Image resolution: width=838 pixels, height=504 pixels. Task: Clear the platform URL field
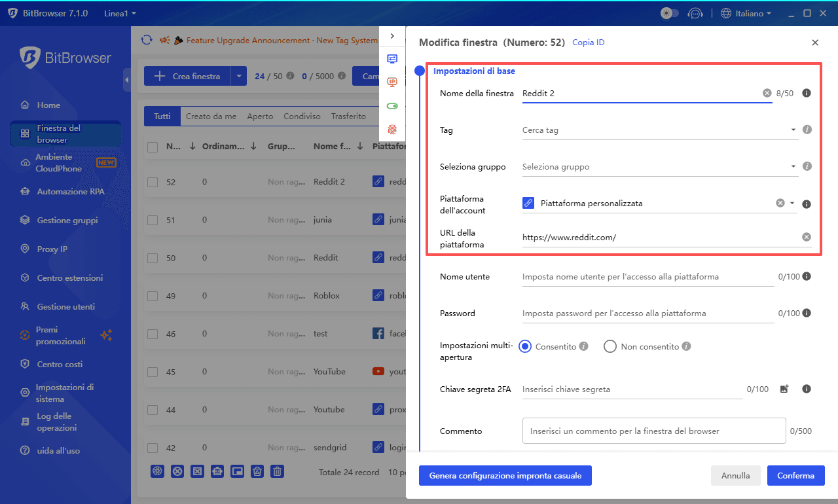[807, 237]
